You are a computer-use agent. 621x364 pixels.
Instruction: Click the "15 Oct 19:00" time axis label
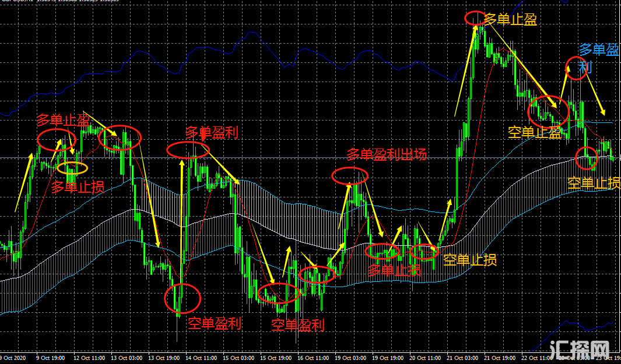pyautogui.click(x=276, y=358)
